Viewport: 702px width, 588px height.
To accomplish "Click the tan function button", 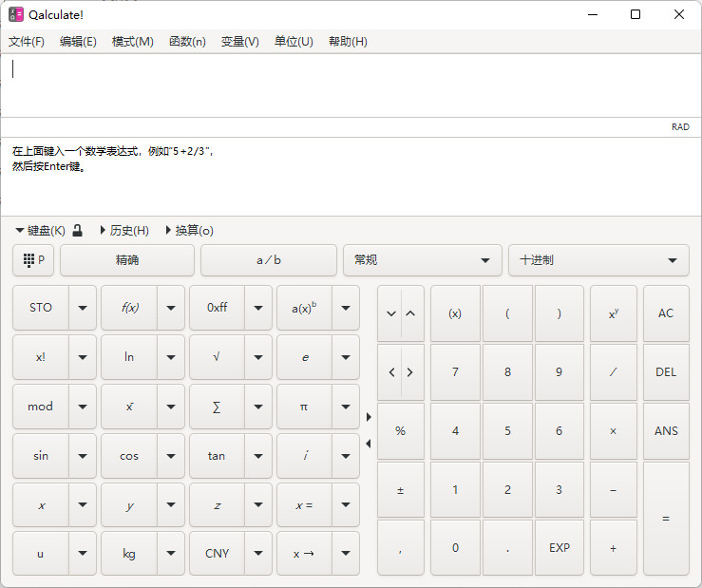I will tap(217, 456).
